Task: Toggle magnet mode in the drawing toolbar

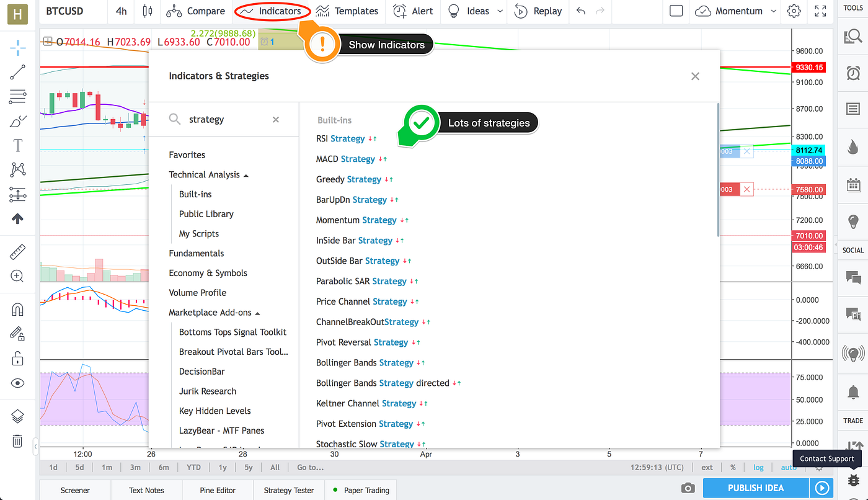Action: click(17, 310)
